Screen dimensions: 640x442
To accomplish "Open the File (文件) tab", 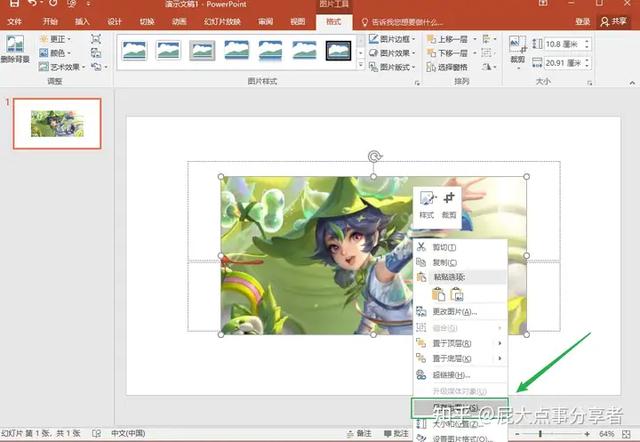I will [x=15, y=22].
